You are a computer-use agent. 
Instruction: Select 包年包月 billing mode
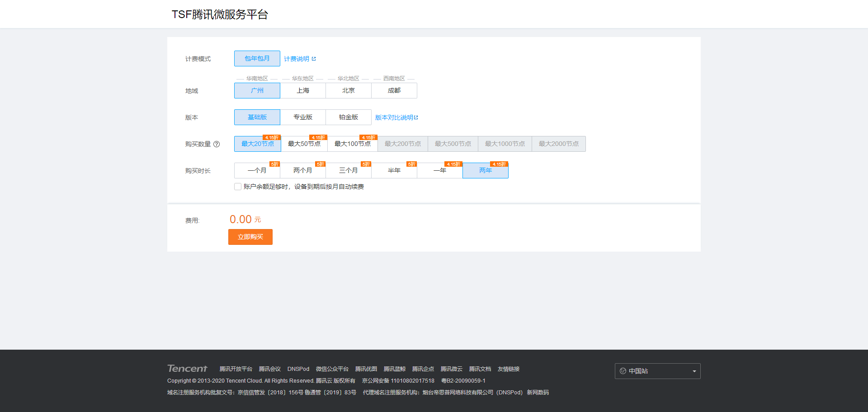257,59
